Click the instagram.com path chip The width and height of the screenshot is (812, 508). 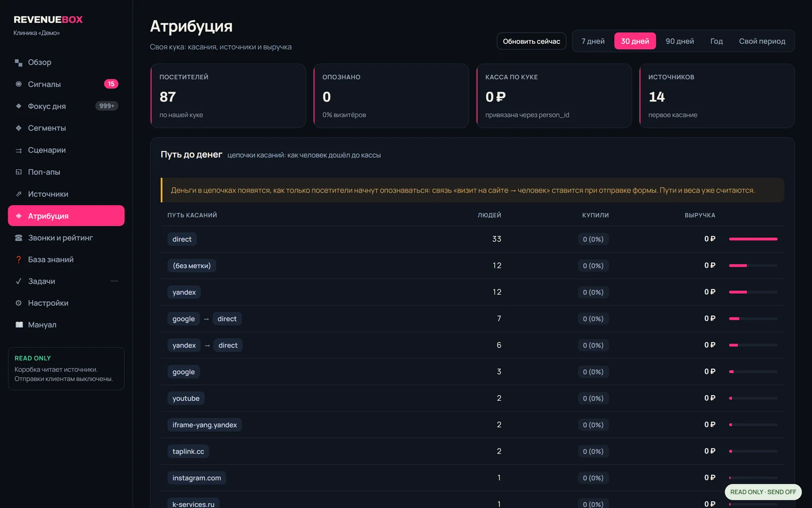(x=196, y=478)
